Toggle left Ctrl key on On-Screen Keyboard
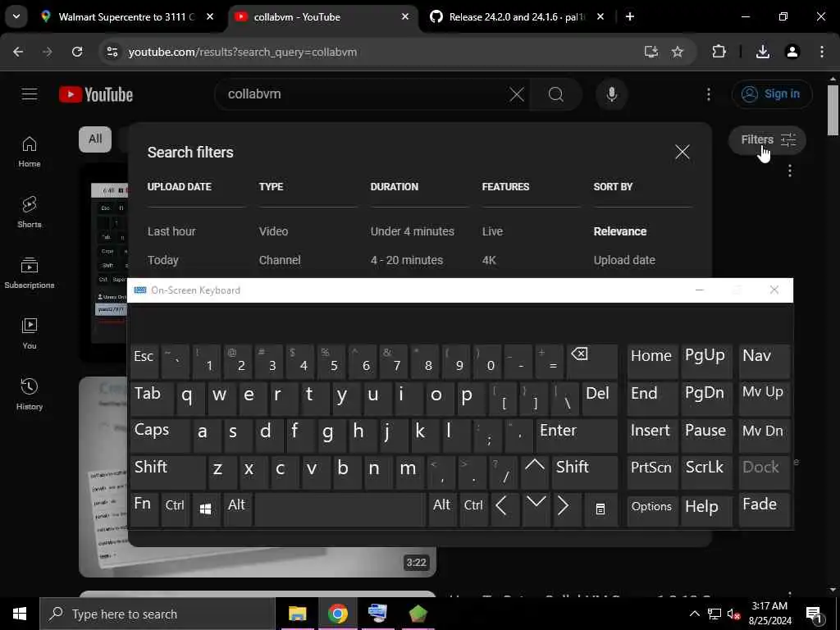Image resolution: width=840 pixels, height=630 pixels. 175,509
